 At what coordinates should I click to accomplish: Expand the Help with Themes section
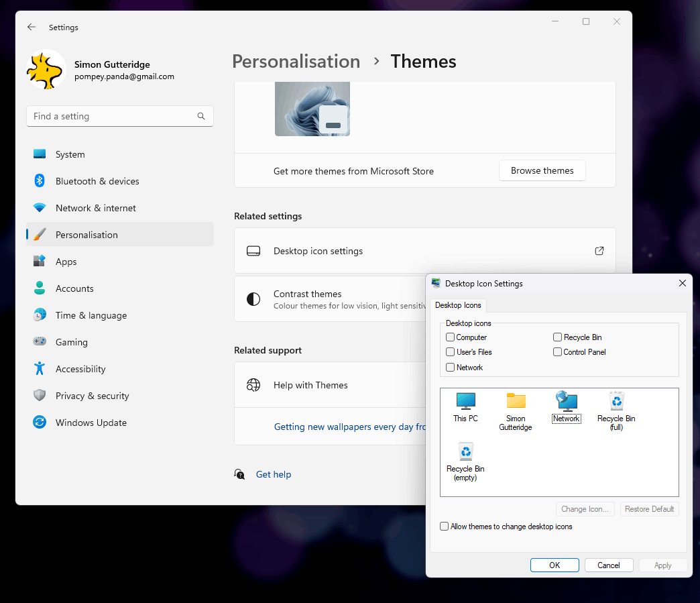click(331, 384)
